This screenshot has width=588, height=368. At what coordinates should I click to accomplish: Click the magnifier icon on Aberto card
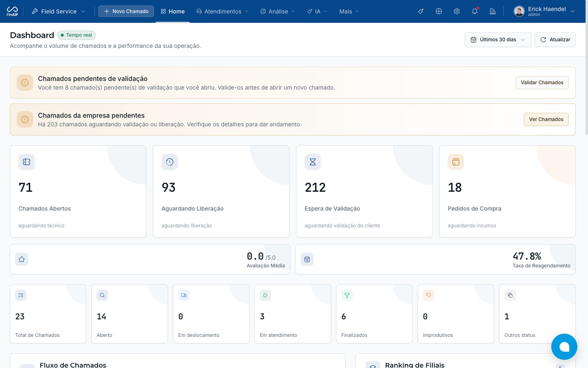pos(102,295)
